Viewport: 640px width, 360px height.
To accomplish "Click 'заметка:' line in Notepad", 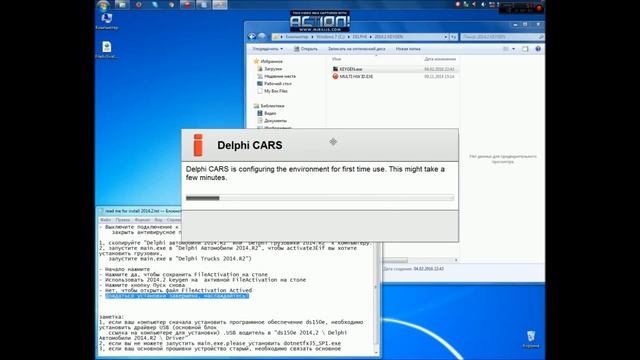I will [x=111, y=317].
